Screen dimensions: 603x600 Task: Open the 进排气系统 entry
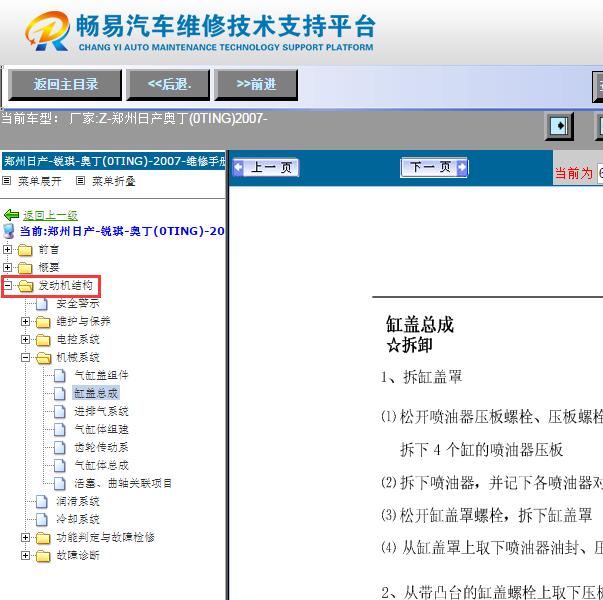coord(101,412)
